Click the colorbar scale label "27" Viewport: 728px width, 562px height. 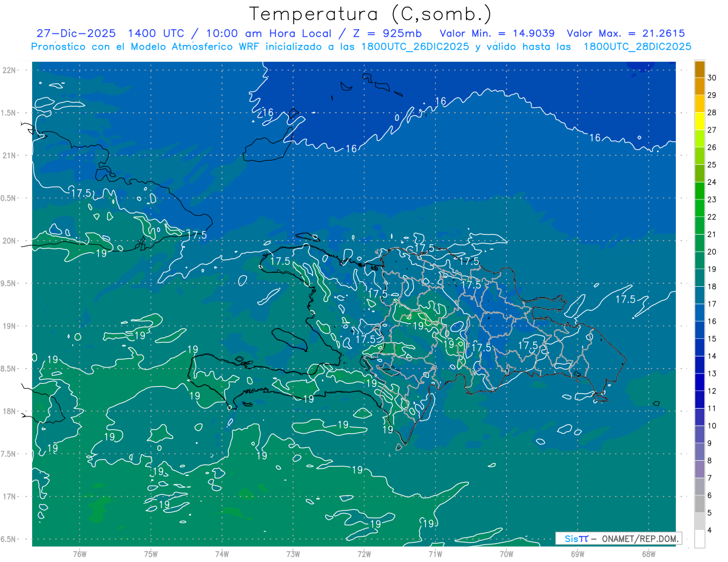[712, 130]
